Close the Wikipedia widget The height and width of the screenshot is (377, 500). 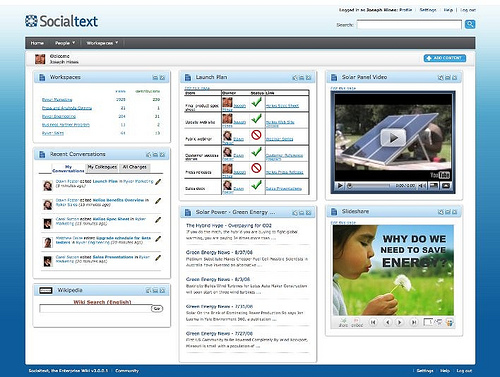coord(162,291)
